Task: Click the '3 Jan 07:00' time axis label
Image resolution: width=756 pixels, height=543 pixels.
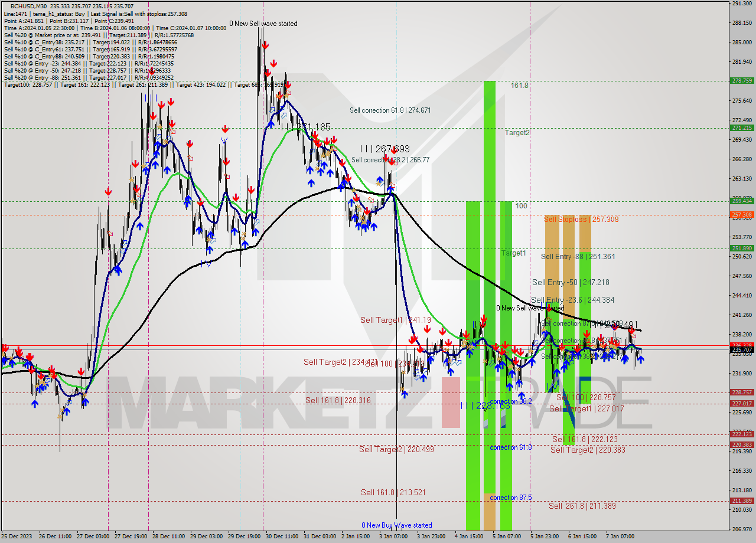Action: tap(393, 537)
